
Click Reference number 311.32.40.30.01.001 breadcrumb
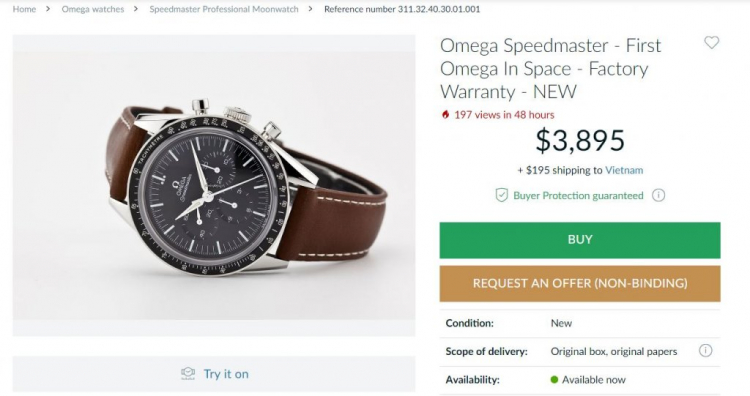click(x=402, y=9)
